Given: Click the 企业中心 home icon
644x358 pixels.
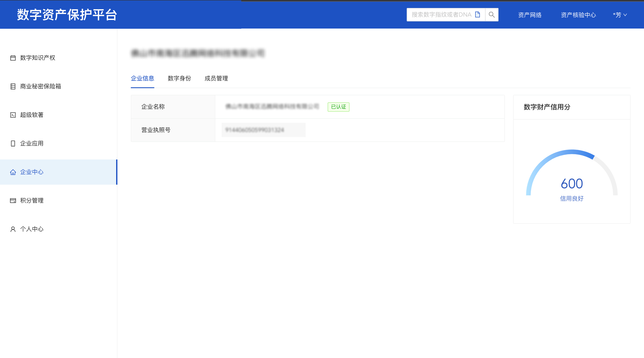Looking at the screenshot, I should click(13, 172).
